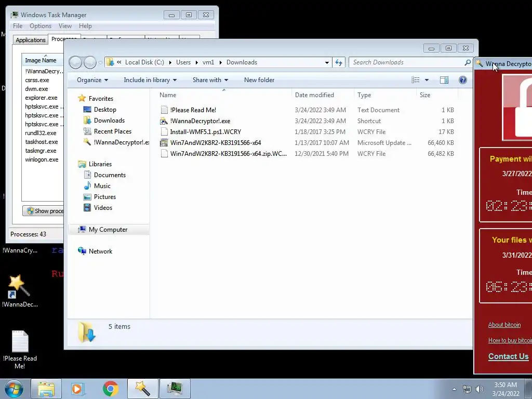Open the Windows Start orb
The width and height of the screenshot is (532, 399).
(14, 389)
